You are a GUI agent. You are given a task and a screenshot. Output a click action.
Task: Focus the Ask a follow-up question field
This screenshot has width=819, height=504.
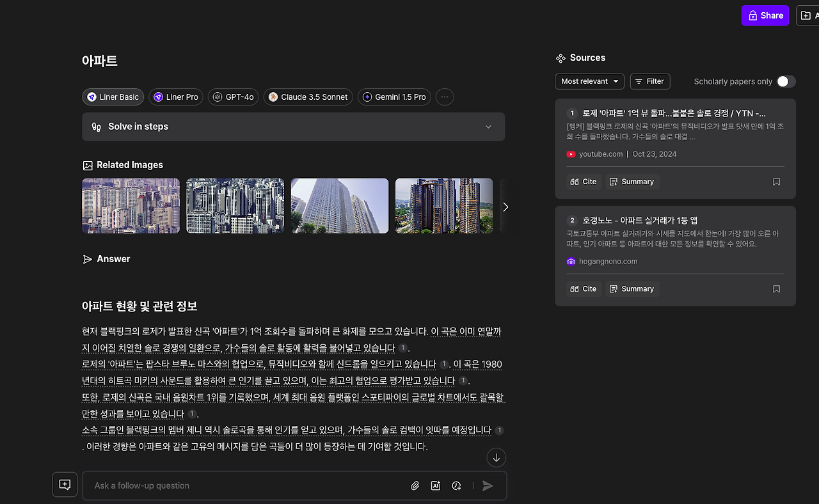246,485
